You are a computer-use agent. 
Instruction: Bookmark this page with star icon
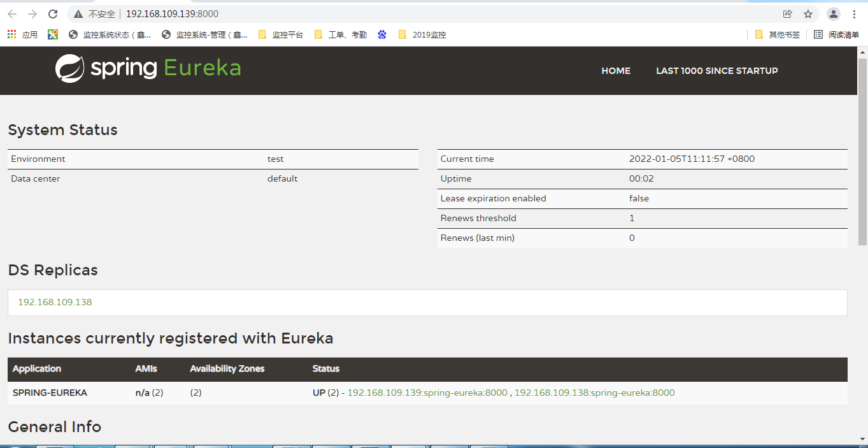tap(808, 14)
